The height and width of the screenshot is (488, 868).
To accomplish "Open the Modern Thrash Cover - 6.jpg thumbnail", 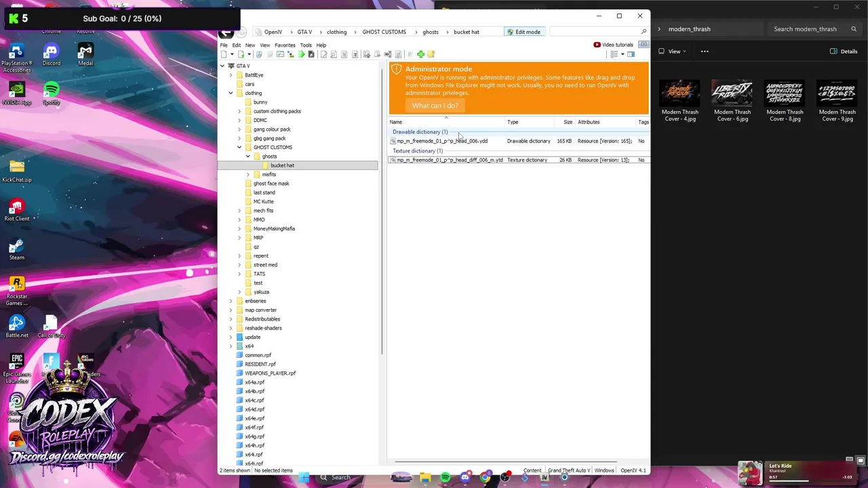I will [732, 101].
